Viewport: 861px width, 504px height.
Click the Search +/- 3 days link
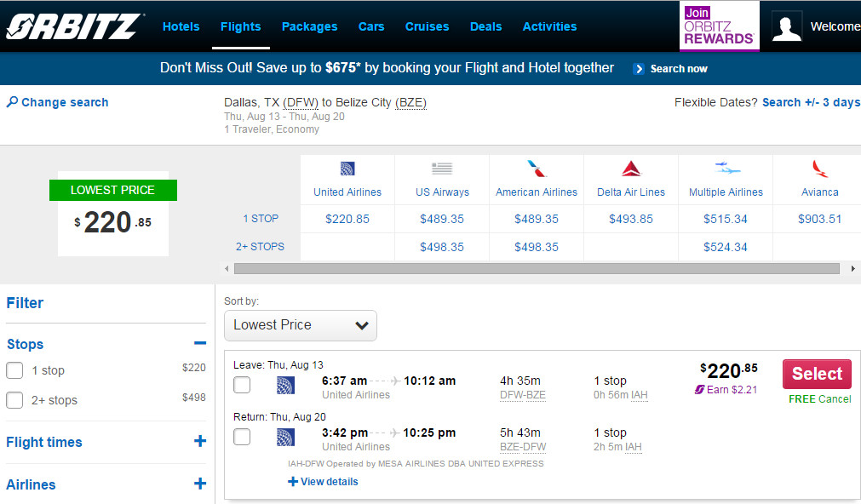click(x=811, y=103)
